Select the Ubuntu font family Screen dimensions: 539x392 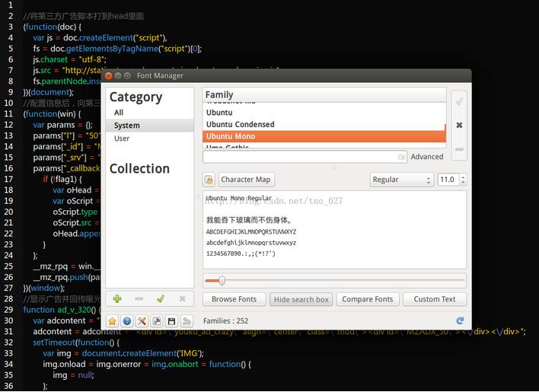(x=324, y=113)
